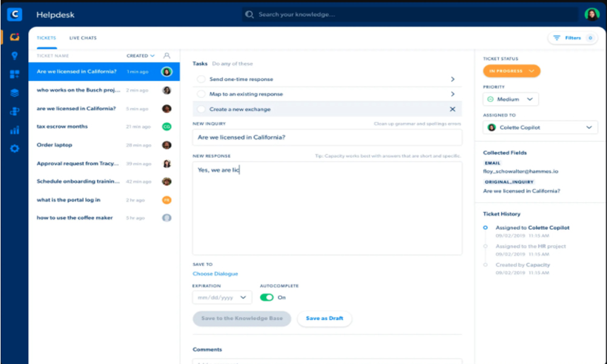Viewport: 607px width, 364px height.
Task: Open the 'tax escrow months' ticket
Action: (x=104, y=127)
